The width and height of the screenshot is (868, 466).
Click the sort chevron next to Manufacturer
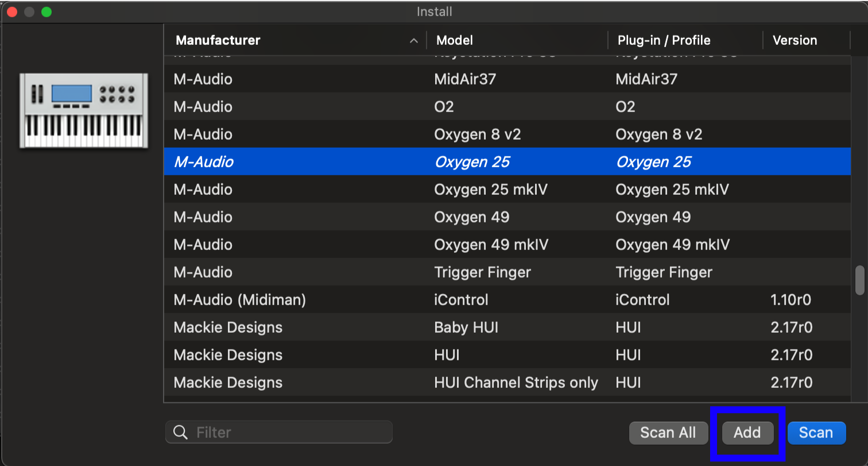tap(413, 41)
